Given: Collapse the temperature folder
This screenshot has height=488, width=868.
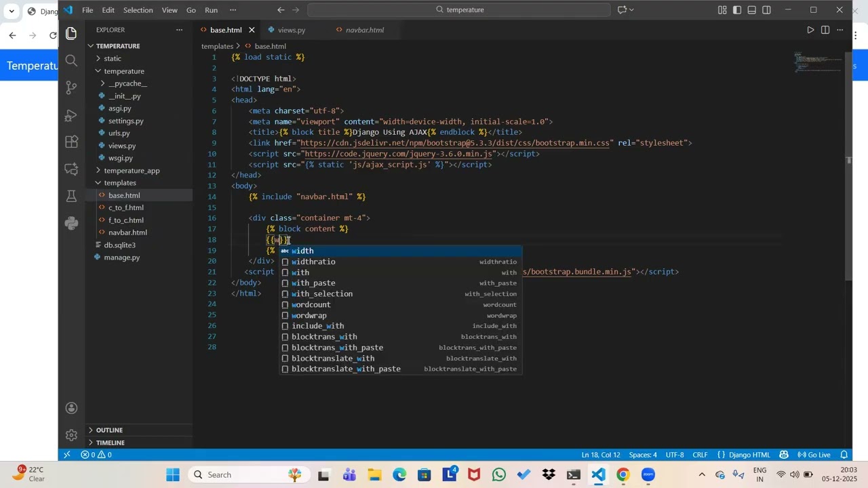Looking at the screenshot, I should coord(139,71).
